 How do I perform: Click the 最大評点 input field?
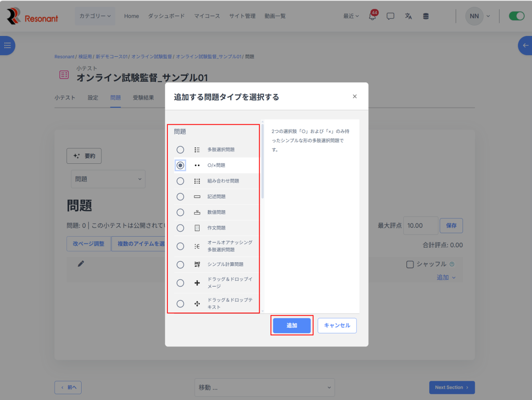420,226
